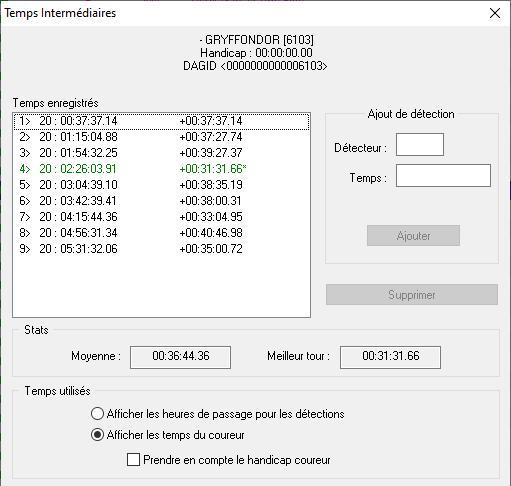The height and width of the screenshot is (486, 511).
Task: Select 'Afficher les temps du coureur' option
Action: coord(97,435)
